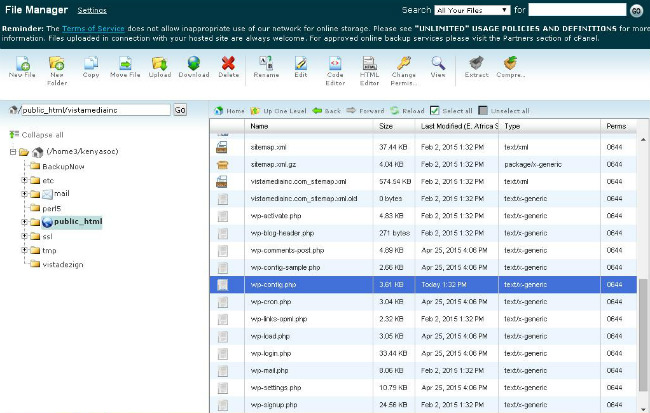Click the Upload toolbar icon
The height and width of the screenshot is (413, 650).
[159, 65]
